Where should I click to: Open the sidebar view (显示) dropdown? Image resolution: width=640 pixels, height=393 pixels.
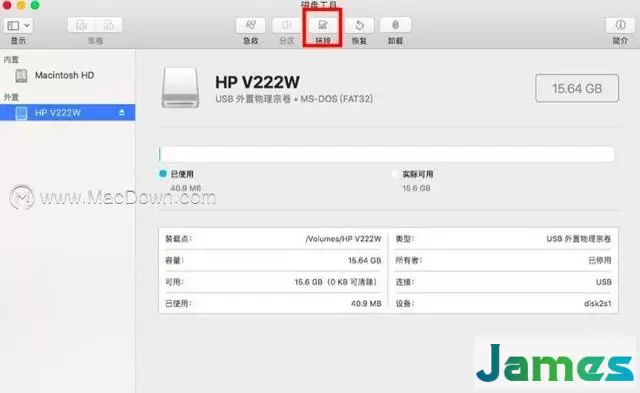18,26
